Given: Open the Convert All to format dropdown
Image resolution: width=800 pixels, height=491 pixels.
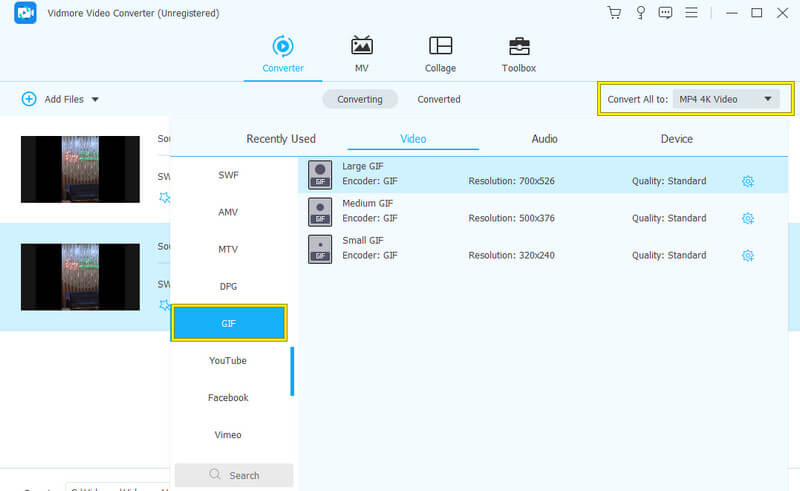Looking at the screenshot, I should [x=726, y=99].
